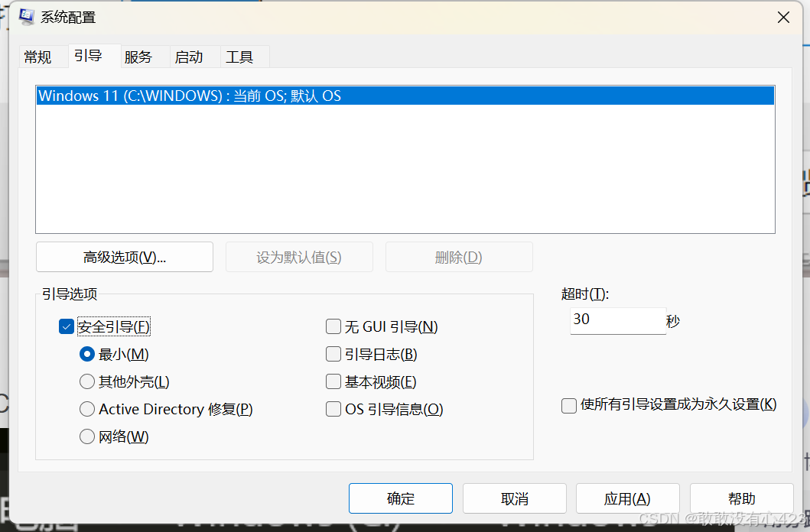
Task: Click the System Configuration icon in the title bar
Action: (x=25, y=16)
